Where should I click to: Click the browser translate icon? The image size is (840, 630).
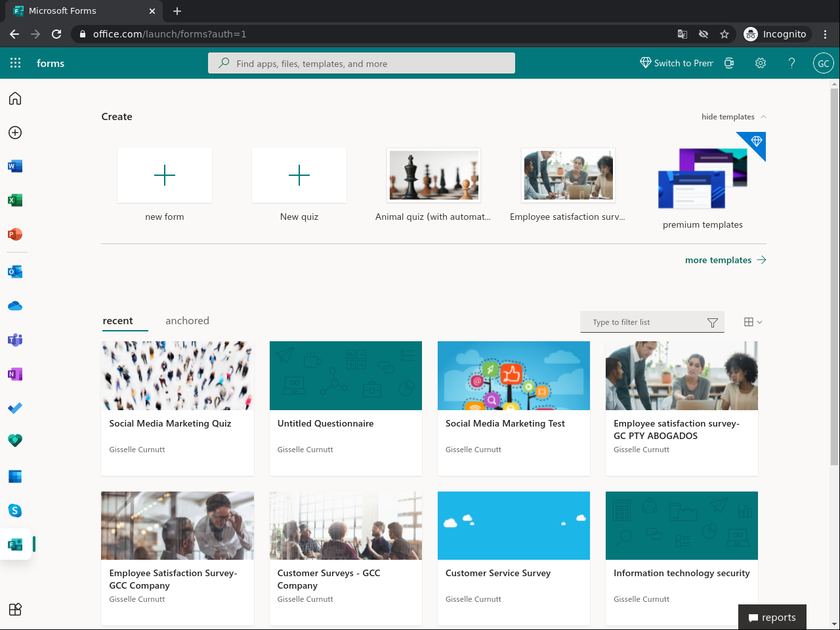pyautogui.click(x=682, y=34)
